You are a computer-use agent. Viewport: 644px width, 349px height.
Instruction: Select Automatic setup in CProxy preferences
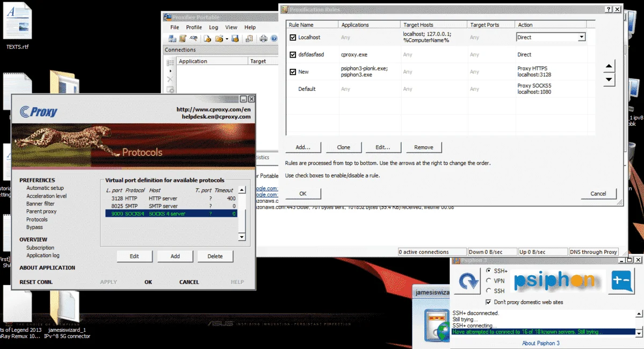click(x=45, y=188)
